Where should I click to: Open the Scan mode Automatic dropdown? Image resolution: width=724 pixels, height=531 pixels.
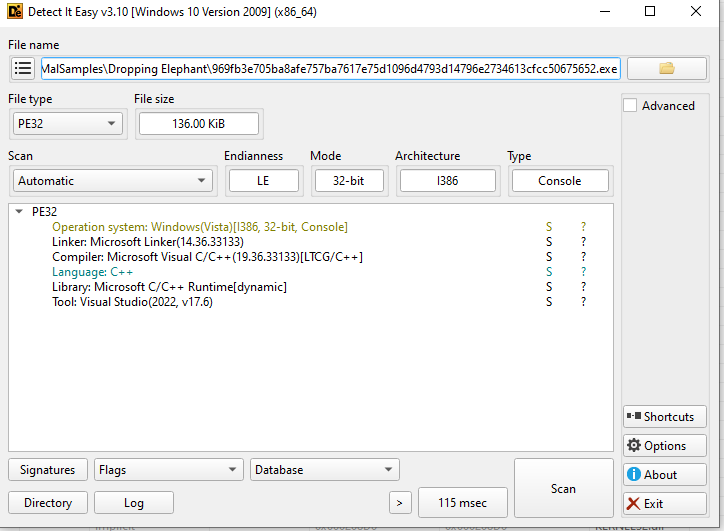pos(113,181)
